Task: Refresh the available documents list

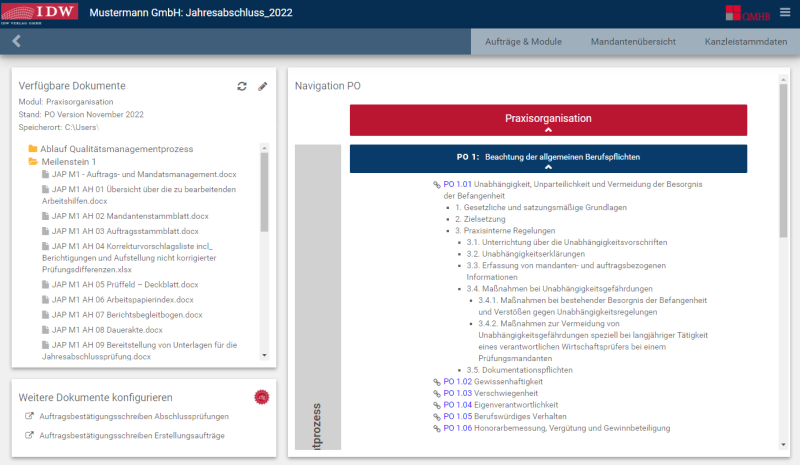Action: 242,86
